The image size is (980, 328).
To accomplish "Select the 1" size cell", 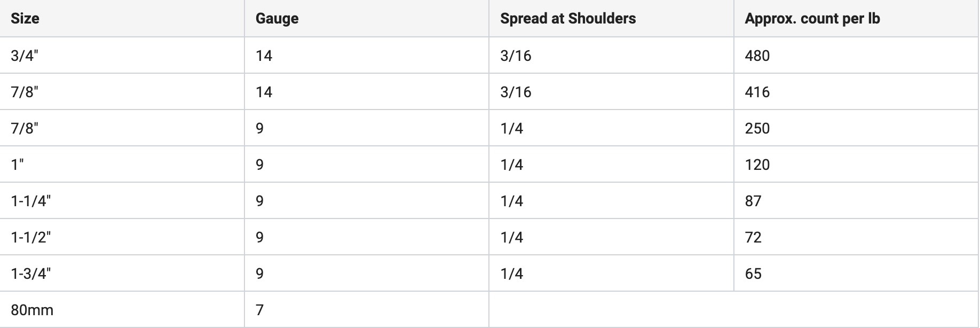I will point(17,165).
